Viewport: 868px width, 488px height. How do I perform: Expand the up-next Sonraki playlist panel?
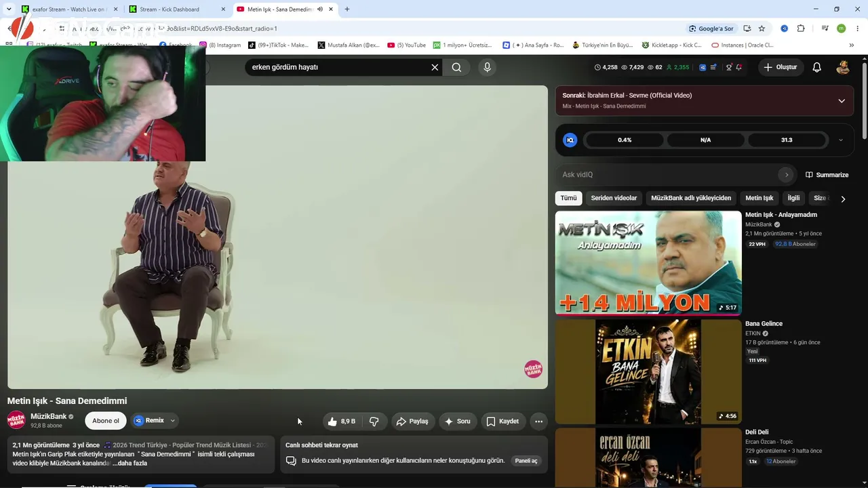(x=842, y=100)
